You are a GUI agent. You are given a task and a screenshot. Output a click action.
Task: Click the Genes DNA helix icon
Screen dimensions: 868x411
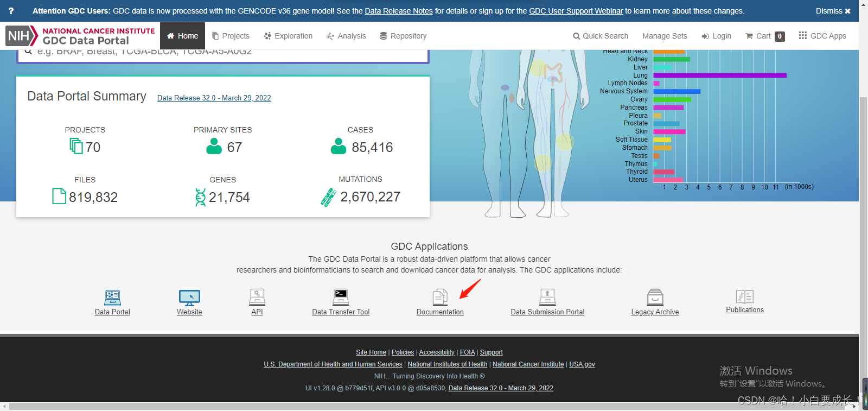pos(200,197)
